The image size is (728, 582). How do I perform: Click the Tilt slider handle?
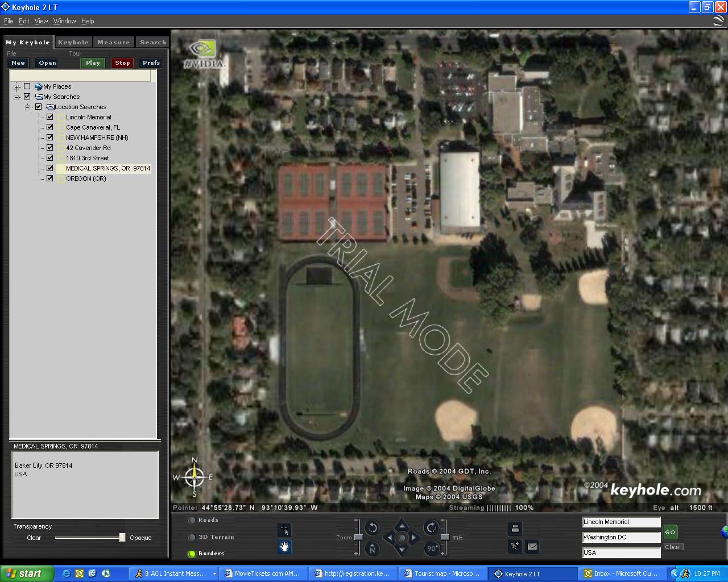point(445,537)
